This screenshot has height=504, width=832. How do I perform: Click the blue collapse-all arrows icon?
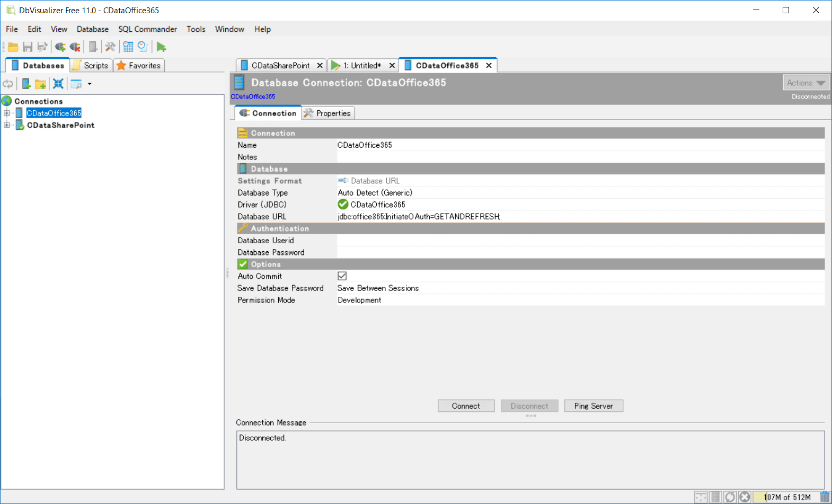58,84
